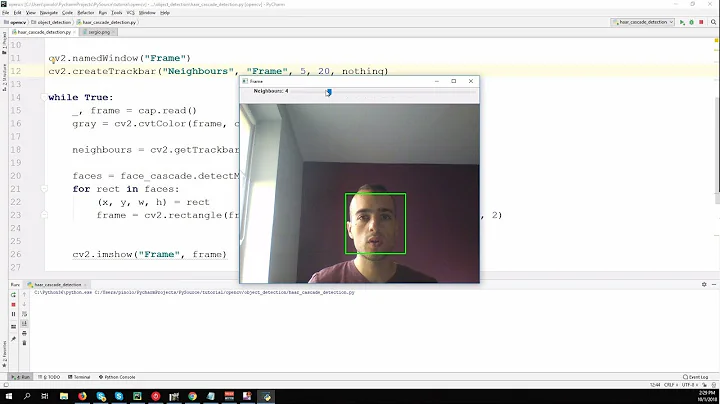720x404 pixels.
Task: Print the console output
Action: [24, 333]
